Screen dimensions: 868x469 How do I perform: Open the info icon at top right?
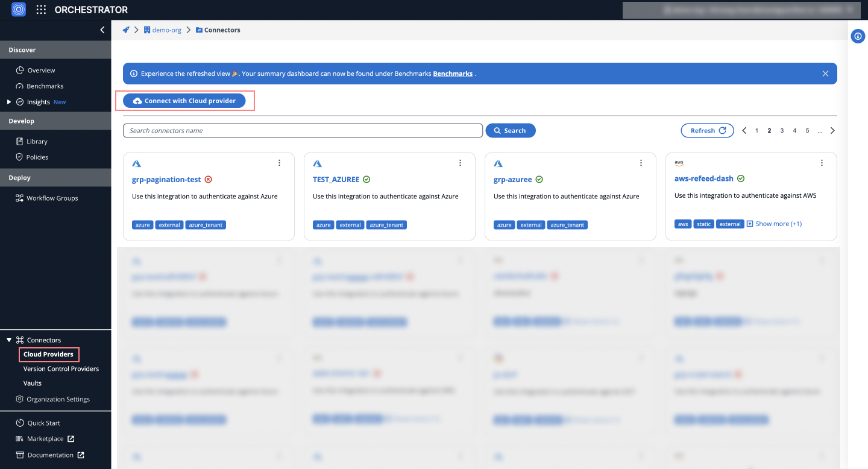[858, 36]
